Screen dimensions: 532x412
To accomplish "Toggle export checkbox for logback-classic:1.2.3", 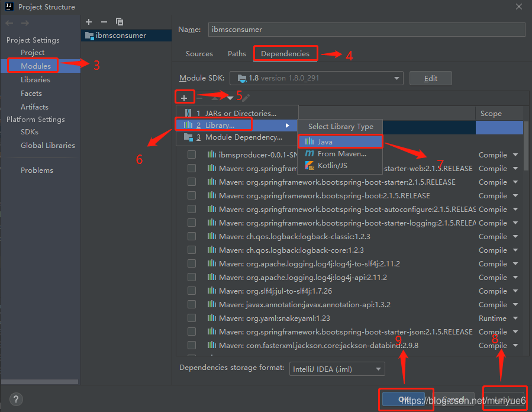I will point(192,236).
